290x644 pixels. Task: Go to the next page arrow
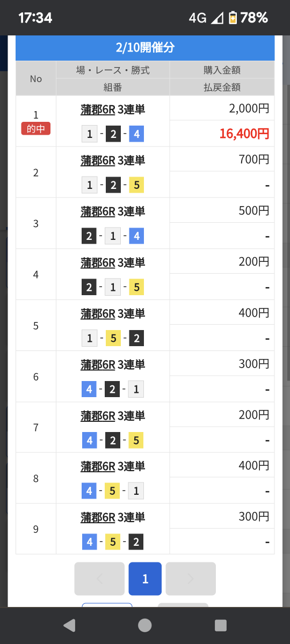191,579
